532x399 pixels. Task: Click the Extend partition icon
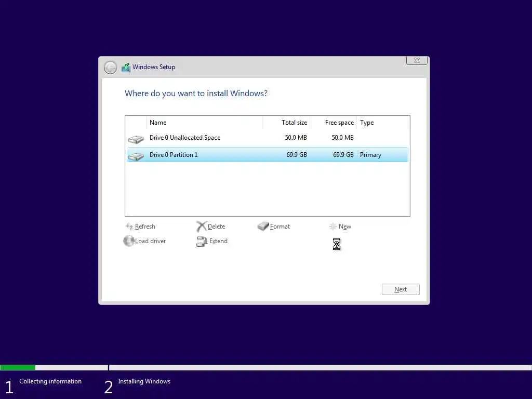pyautogui.click(x=202, y=241)
